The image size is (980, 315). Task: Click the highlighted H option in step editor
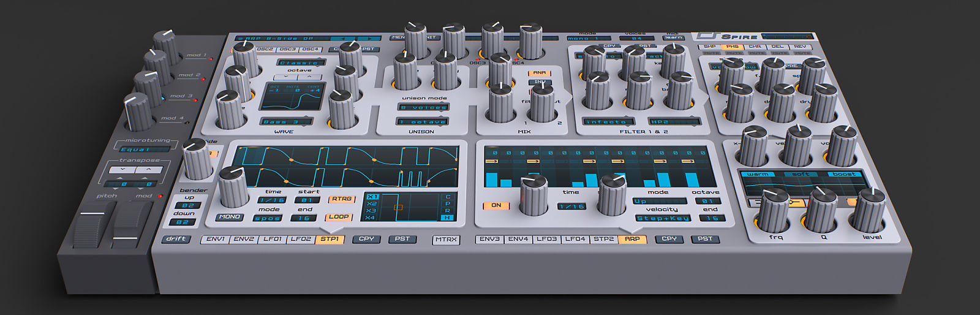448,218
